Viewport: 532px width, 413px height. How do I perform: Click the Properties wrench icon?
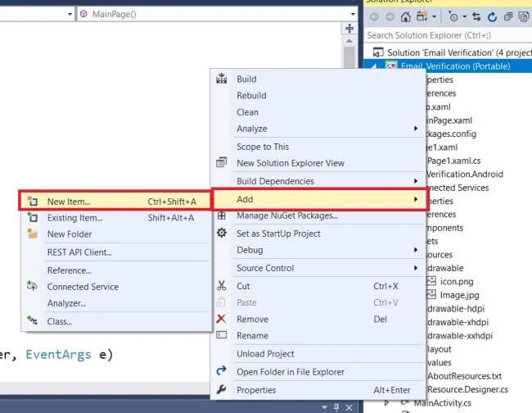click(x=221, y=389)
